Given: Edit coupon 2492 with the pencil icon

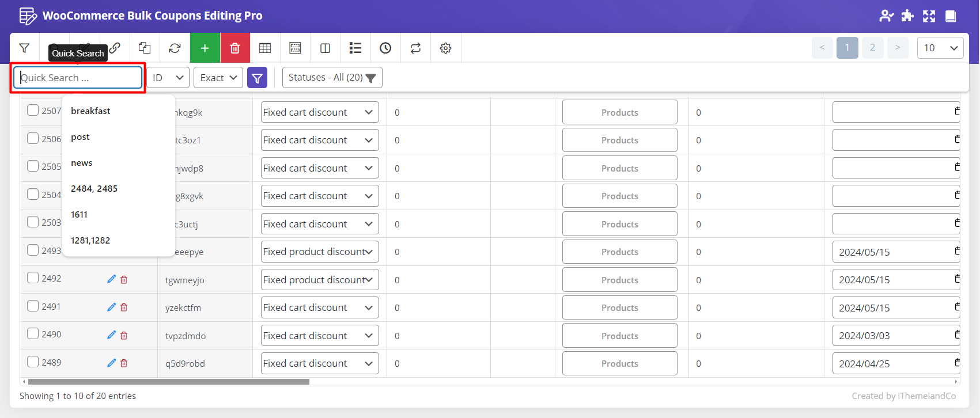Looking at the screenshot, I should click(111, 279).
